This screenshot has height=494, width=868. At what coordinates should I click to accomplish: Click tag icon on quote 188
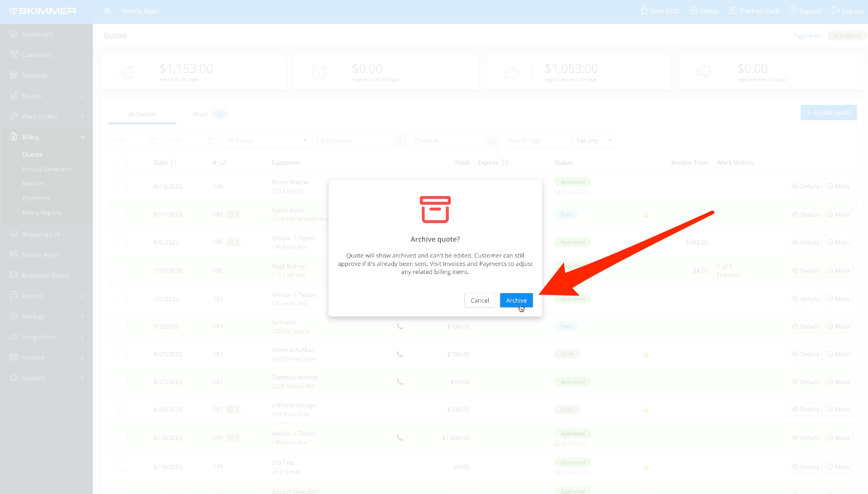[x=231, y=242]
